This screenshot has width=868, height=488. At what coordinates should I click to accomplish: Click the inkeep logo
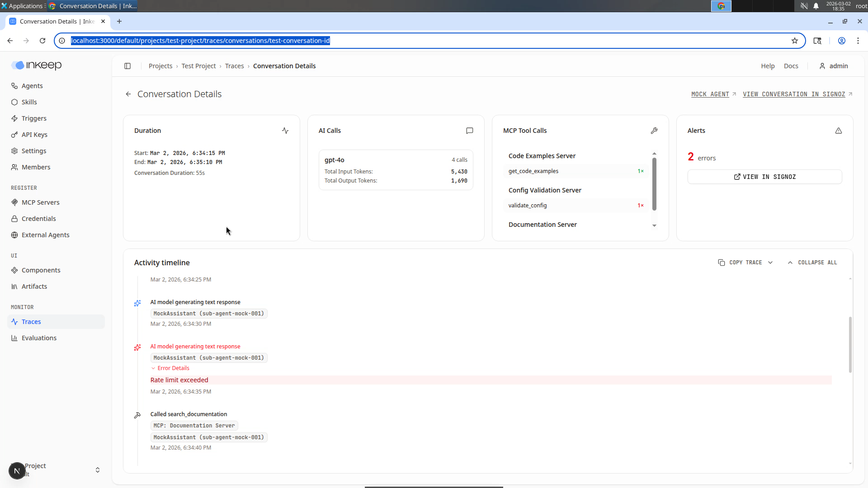[37, 65]
